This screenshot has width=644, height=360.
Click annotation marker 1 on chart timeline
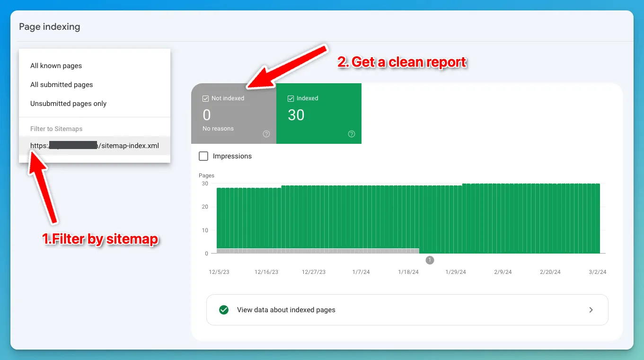pyautogui.click(x=430, y=260)
